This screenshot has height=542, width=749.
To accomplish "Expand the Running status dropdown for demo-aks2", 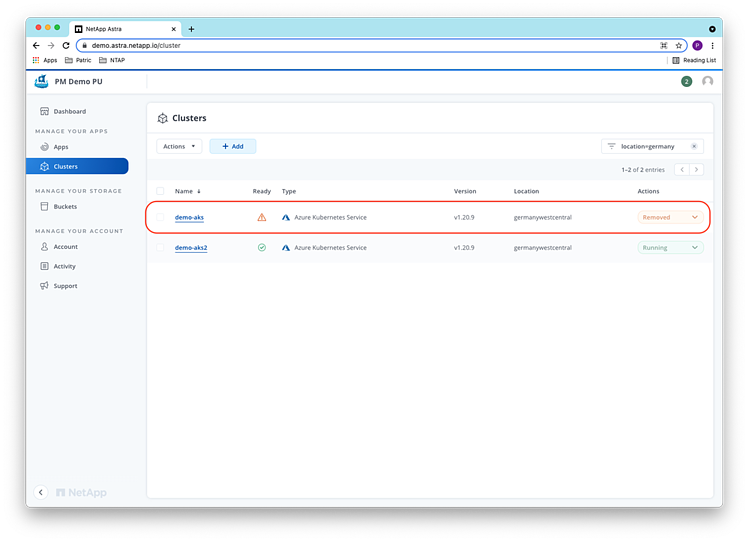I will (x=694, y=247).
